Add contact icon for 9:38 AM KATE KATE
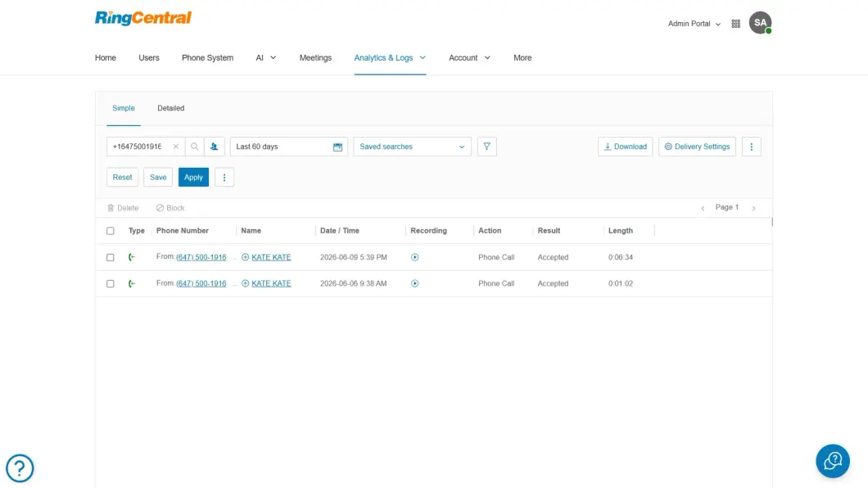868x488 pixels. (x=245, y=283)
